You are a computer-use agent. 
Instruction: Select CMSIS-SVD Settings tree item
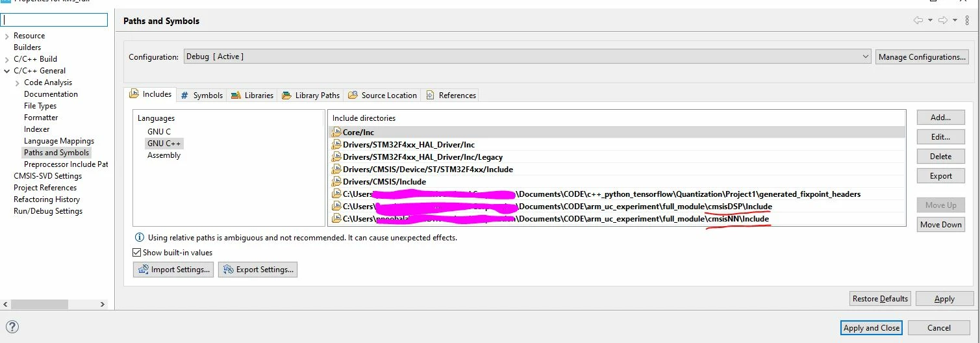48,176
